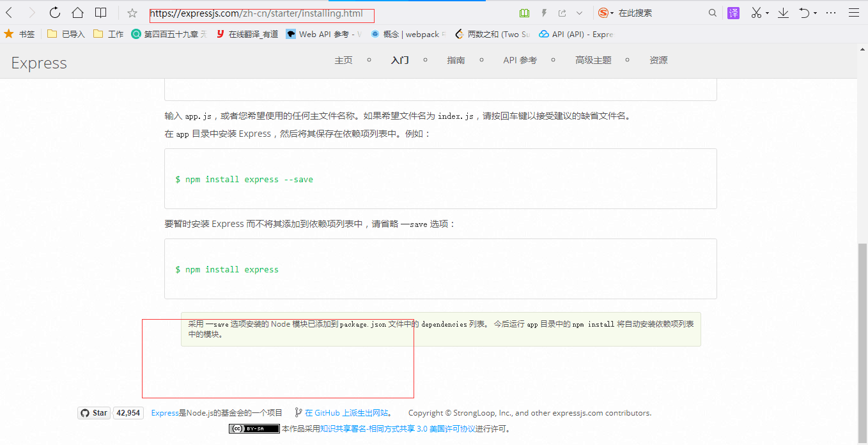Open the browser hamburger menu
The height and width of the screenshot is (445, 868).
[854, 13]
